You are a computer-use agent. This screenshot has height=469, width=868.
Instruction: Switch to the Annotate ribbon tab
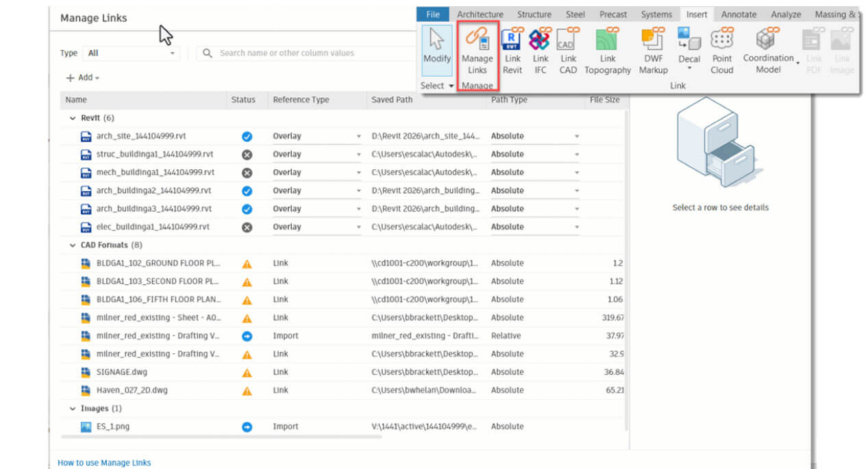point(739,14)
